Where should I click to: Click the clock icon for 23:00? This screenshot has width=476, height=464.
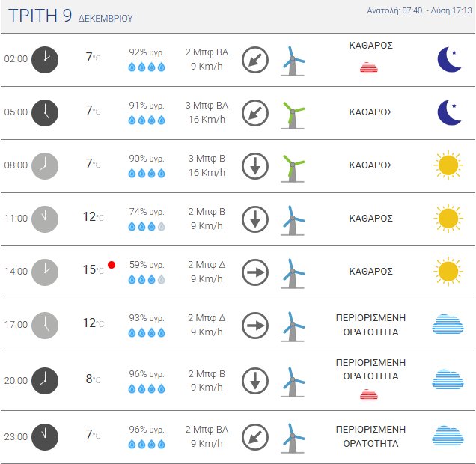(45, 436)
